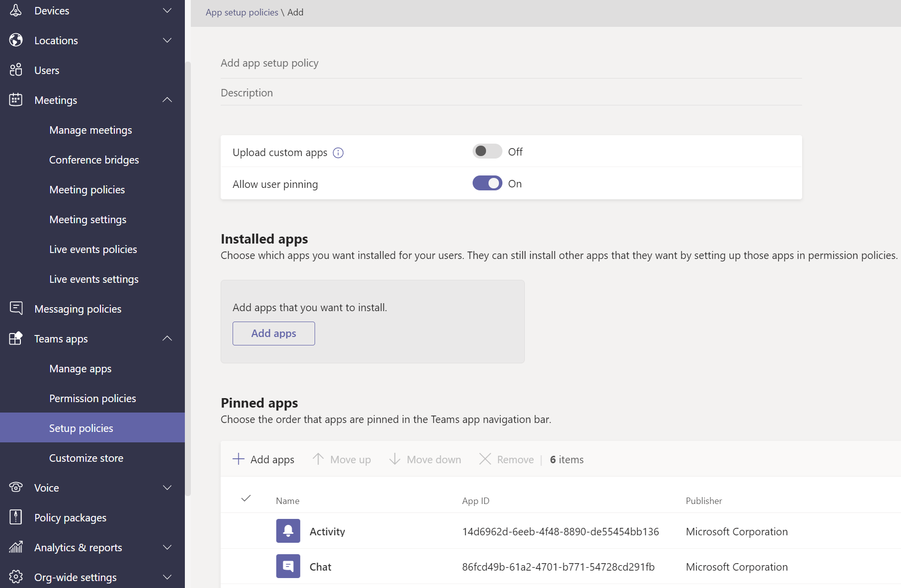Screen dimensions: 901x588
Task: Collapse the Meetings section
Action: coord(167,99)
